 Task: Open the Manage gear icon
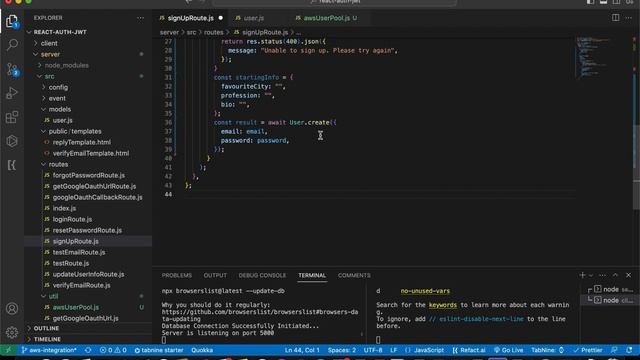(x=12, y=332)
